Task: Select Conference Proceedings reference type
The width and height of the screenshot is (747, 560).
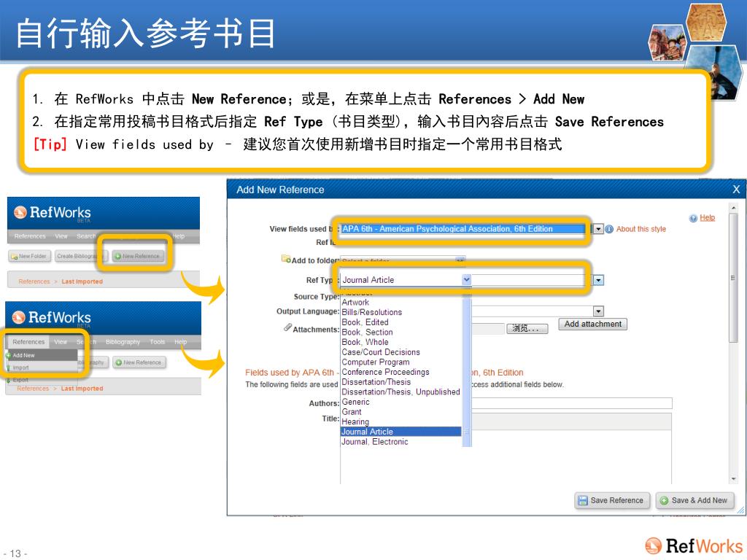Action: (x=385, y=372)
